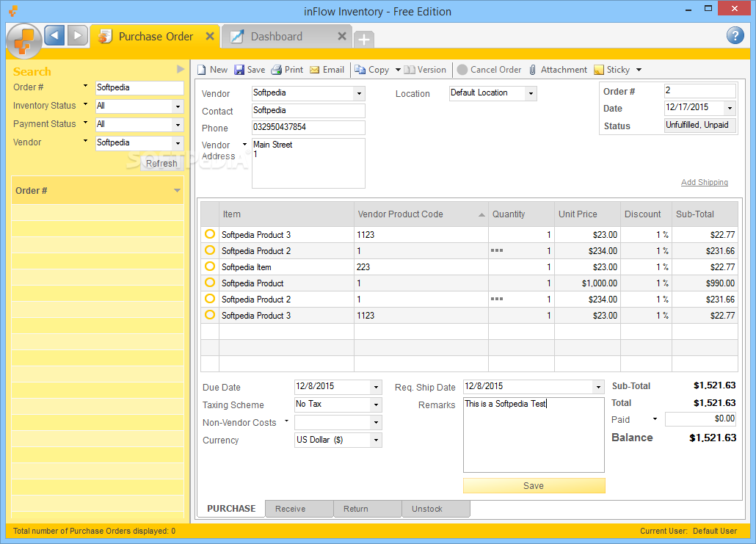The width and height of the screenshot is (756, 544).
Task: Click the Sticky note toolbar item
Action: point(612,70)
